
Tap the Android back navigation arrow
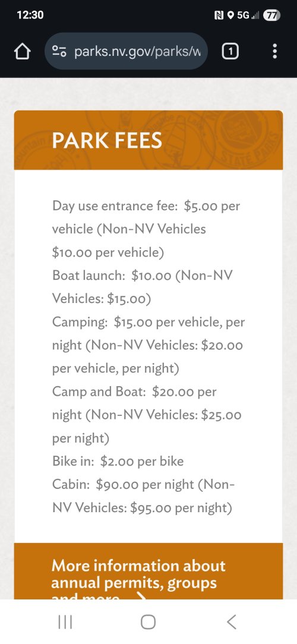tap(232, 622)
